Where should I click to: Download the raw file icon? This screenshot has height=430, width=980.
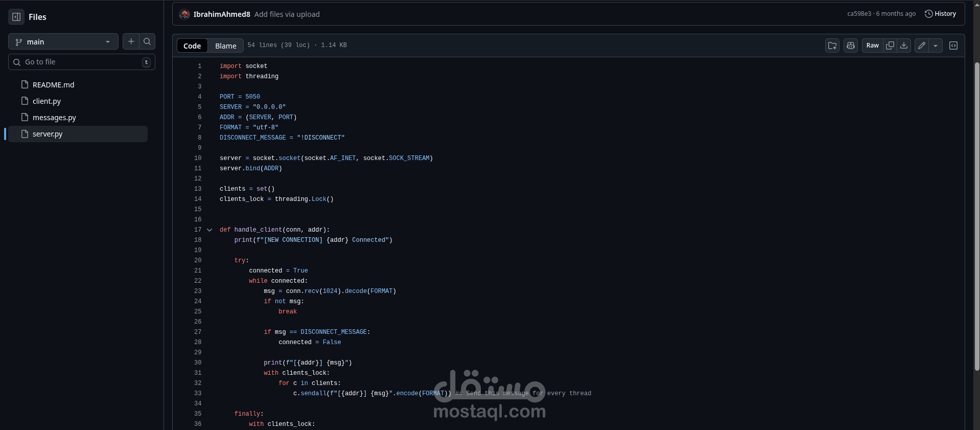[904, 46]
